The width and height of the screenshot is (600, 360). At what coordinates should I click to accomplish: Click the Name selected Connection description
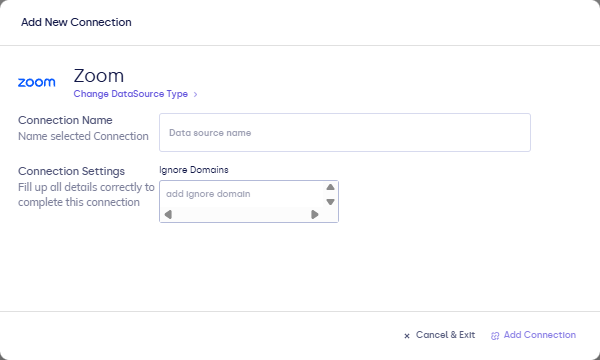[x=83, y=136]
